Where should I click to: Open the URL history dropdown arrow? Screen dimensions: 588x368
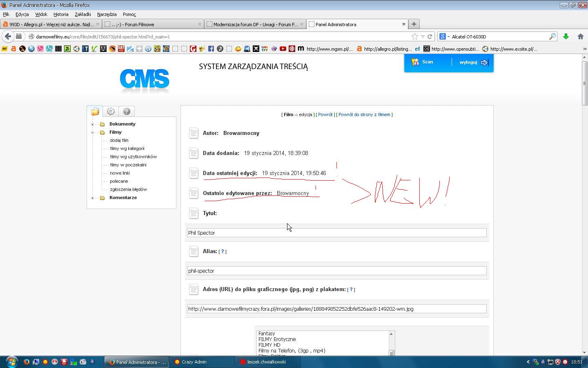pos(423,36)
